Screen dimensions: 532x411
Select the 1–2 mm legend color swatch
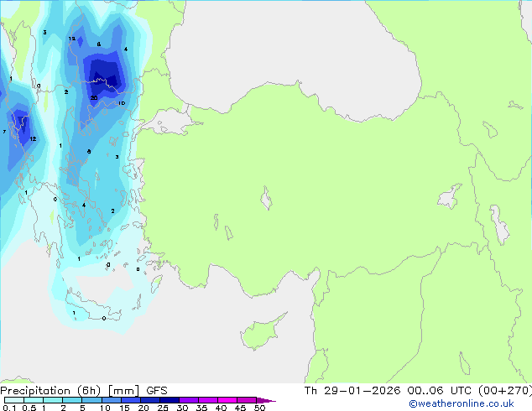click(x=53, y=400)
